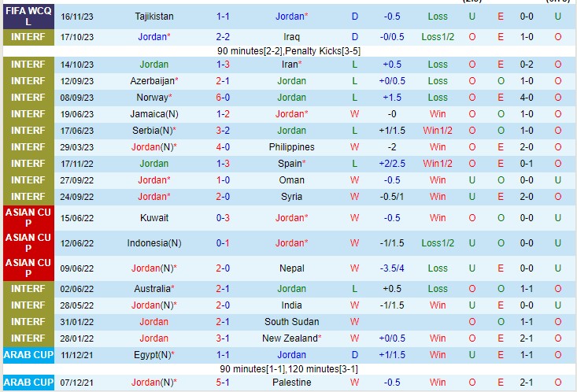Screen dimensions: 577x392
Task: Click the Iraq team name
Action: click(291, 37)
